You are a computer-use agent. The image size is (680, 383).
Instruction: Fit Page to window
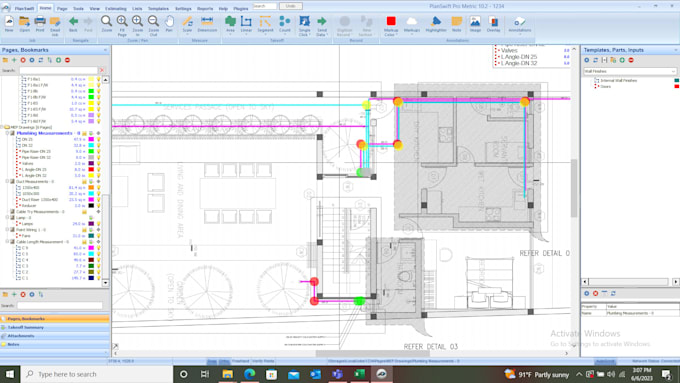point(122,25)
